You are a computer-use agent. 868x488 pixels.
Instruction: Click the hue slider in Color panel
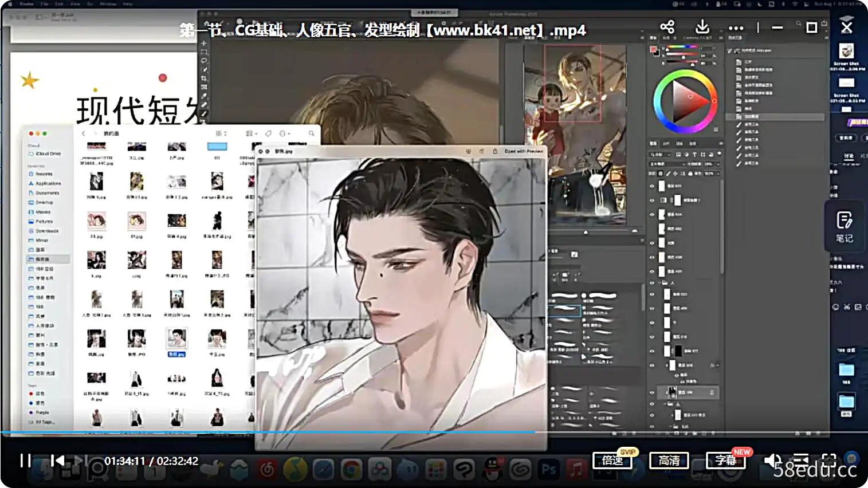(682, 48)
